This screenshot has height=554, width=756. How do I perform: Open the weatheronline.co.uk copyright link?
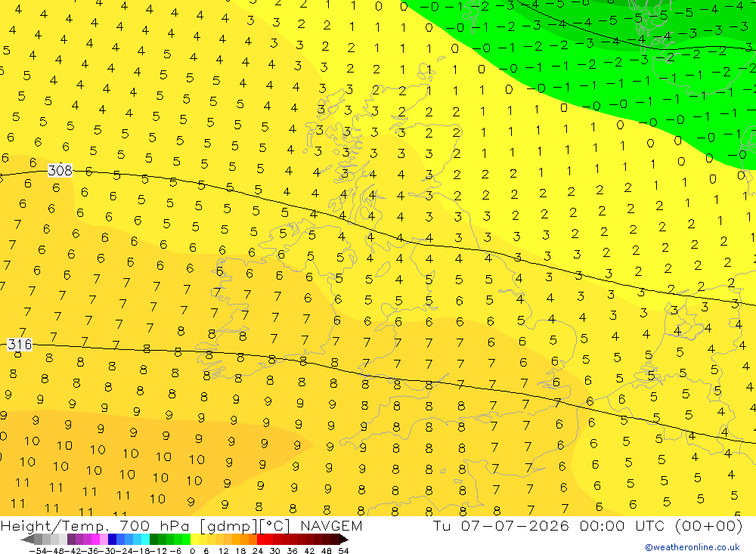692,547
